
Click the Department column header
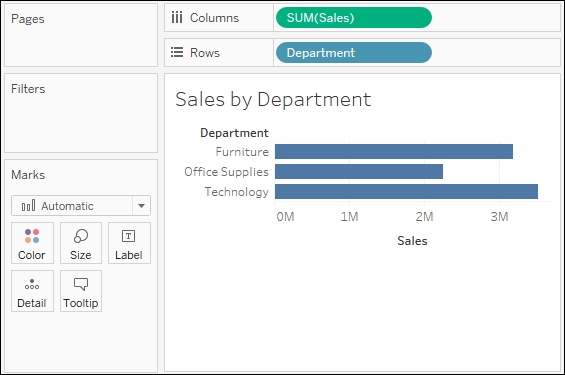pyautogui.click(x=234, y=133)
